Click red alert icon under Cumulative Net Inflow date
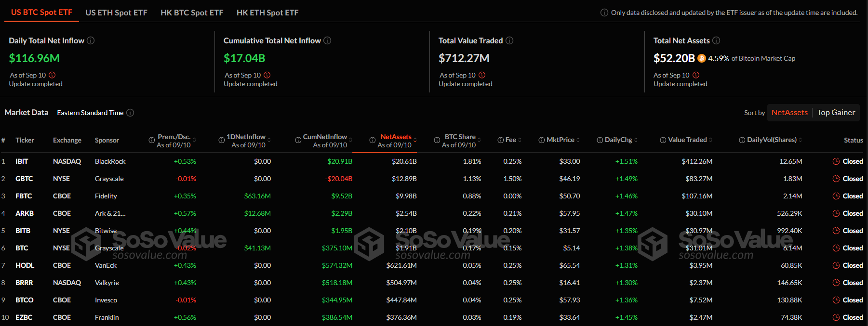 coord(267,75)
